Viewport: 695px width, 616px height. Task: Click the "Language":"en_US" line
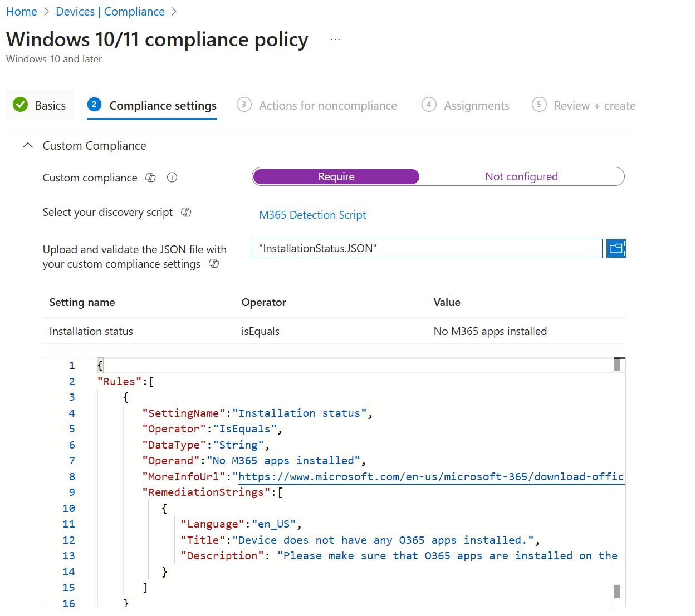click(x=241, y=524)
